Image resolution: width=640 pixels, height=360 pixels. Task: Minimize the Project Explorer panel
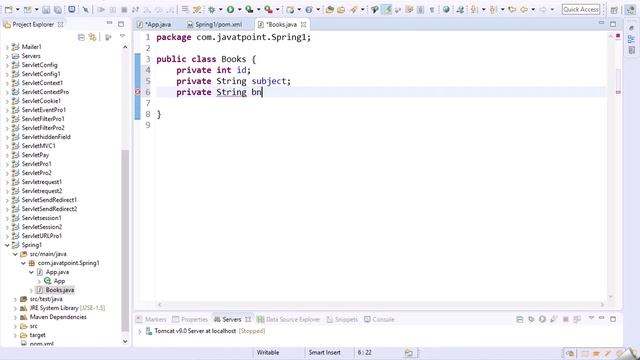109,24
